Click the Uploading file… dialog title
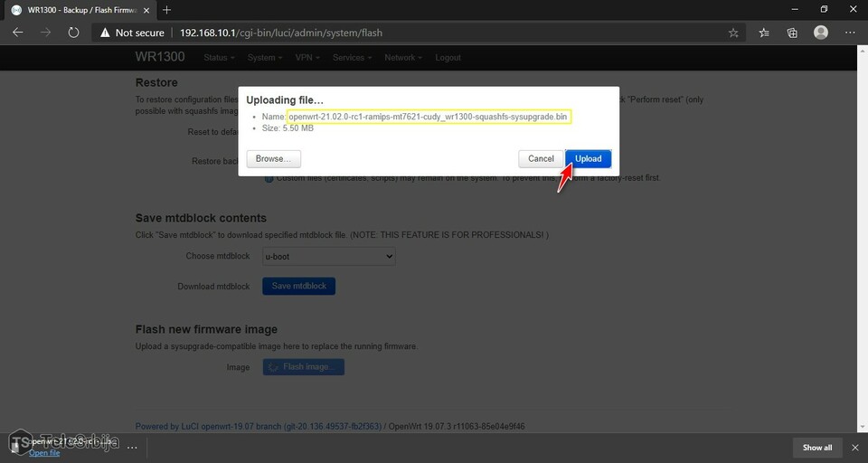The height and width of the screenshot is (463, 868). [285, 100]
